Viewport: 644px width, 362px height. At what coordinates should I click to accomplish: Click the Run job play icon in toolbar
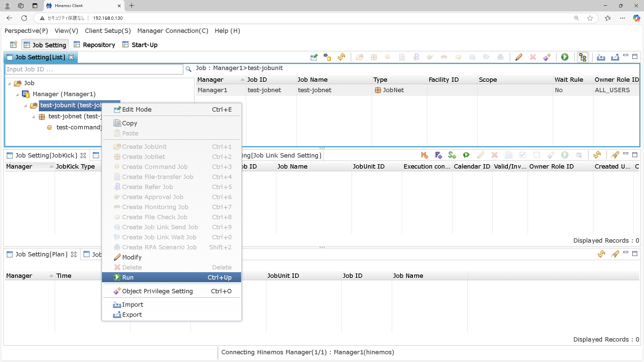tap(565, 57)
